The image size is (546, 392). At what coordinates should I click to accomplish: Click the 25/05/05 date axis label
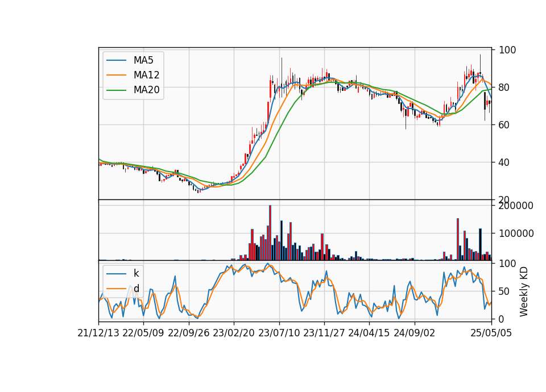pos(491,333)
